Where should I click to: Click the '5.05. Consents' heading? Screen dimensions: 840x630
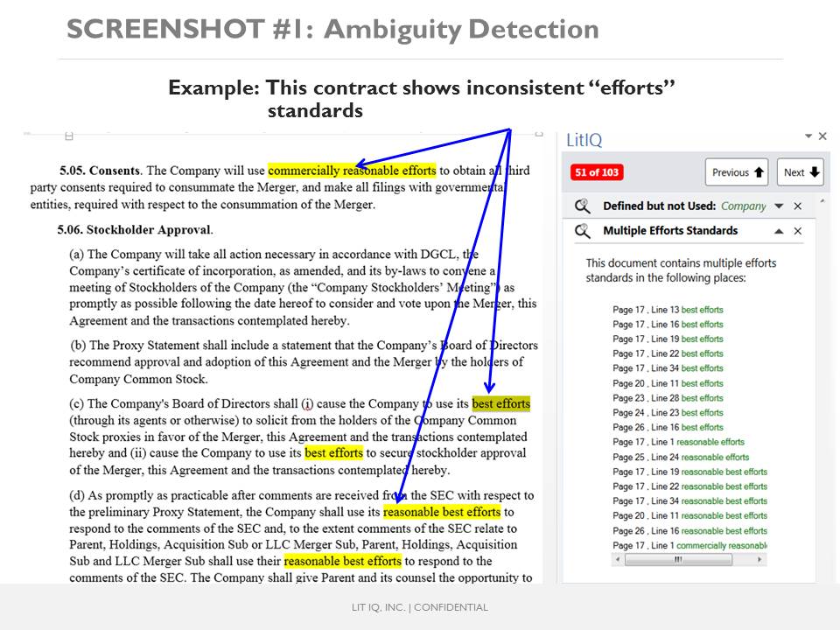point(100,171)
